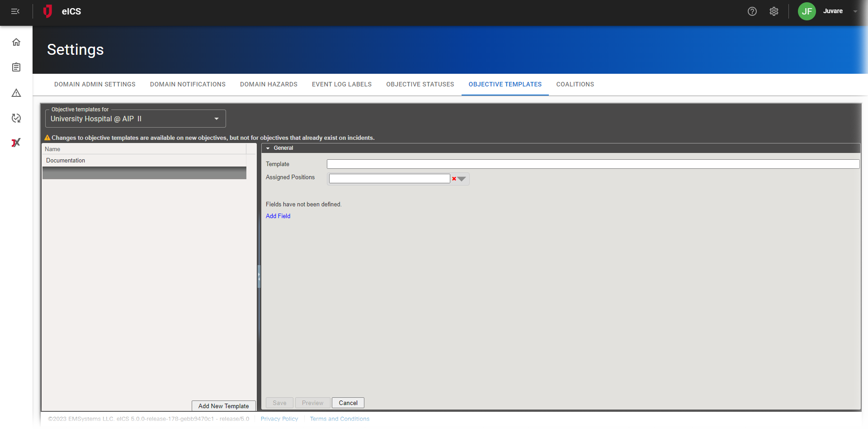Open the clipboard plans icon in sidebar
This screenshot has width=868, height=429.
tap(16, 67)
